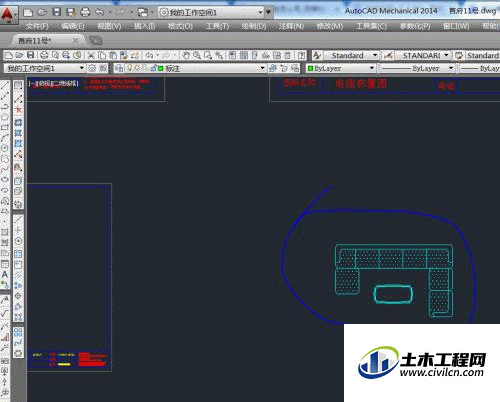Close the 首府11号 drawing tab

click(x=75, y=41)
